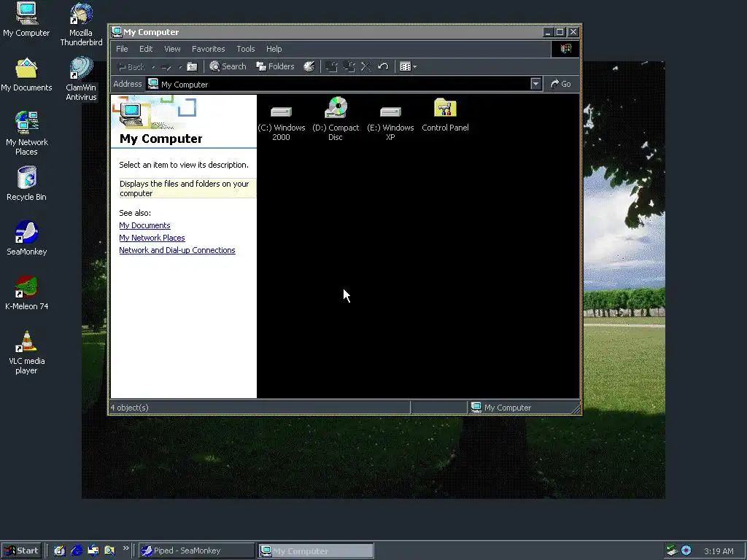Select the My Computer desktop icon

(x=26, y=20)
